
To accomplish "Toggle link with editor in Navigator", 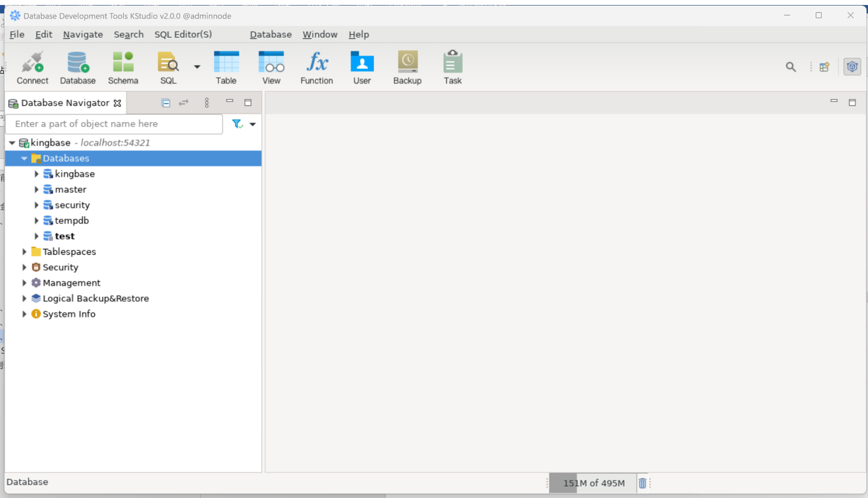I will [x=184, y=103].
